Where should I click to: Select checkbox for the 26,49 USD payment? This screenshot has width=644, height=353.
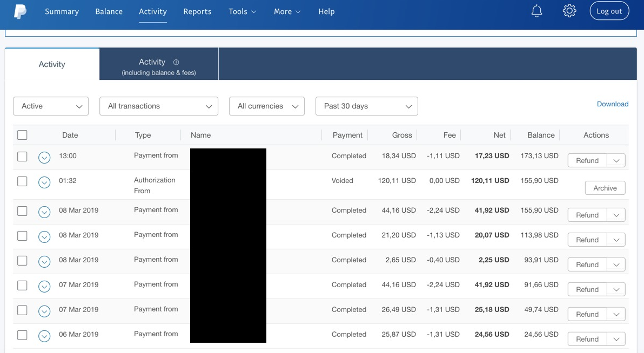click(x=22, y=310)
